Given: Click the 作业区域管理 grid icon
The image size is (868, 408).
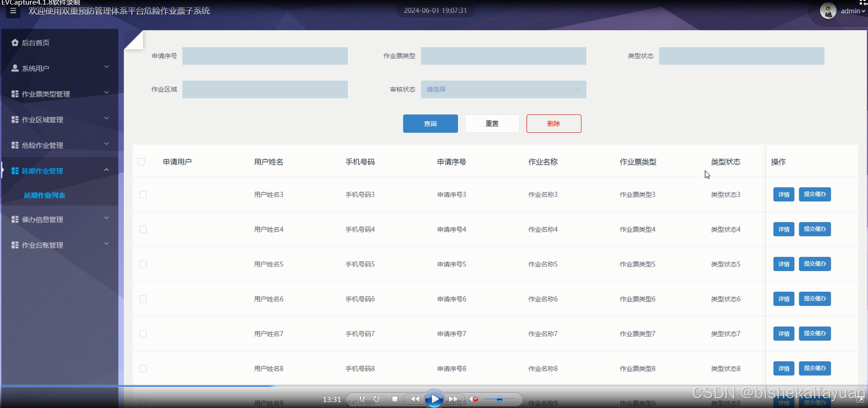Looking at the screenshot, I should 15,119.
